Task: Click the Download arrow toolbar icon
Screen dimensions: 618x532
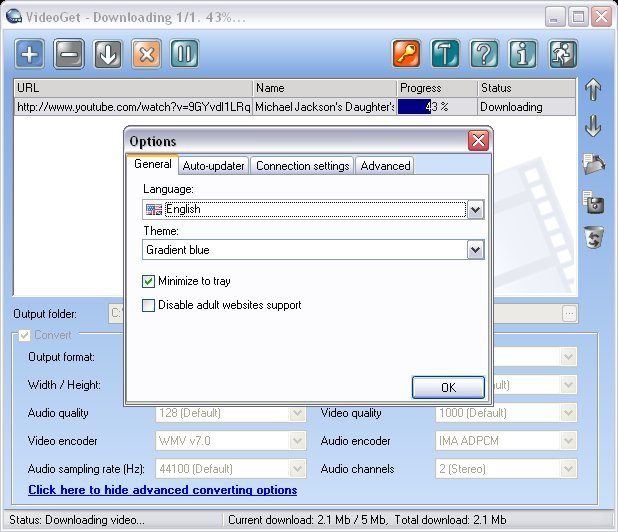Action: point(108,54)
